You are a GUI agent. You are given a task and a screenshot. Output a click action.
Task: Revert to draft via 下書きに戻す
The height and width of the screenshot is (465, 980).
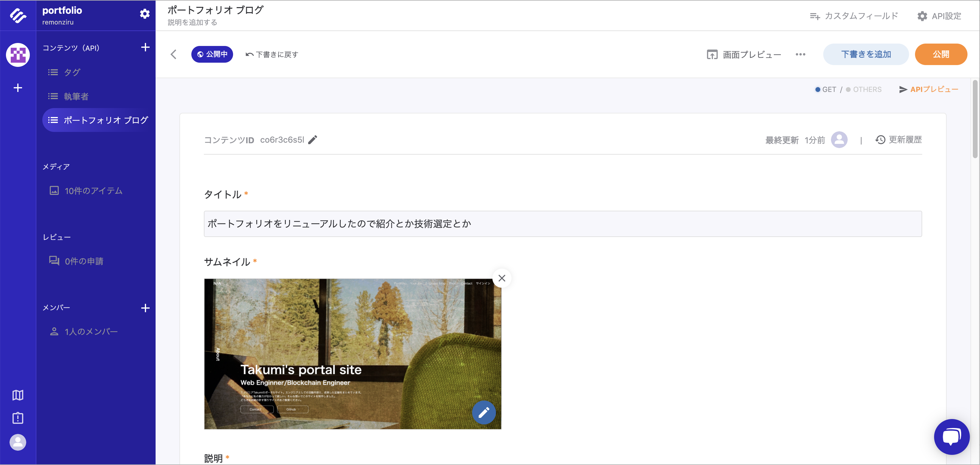coord(272,54)
